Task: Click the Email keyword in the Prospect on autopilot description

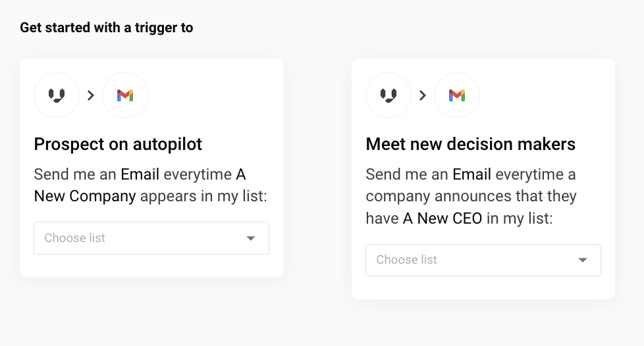Action: 140,174
